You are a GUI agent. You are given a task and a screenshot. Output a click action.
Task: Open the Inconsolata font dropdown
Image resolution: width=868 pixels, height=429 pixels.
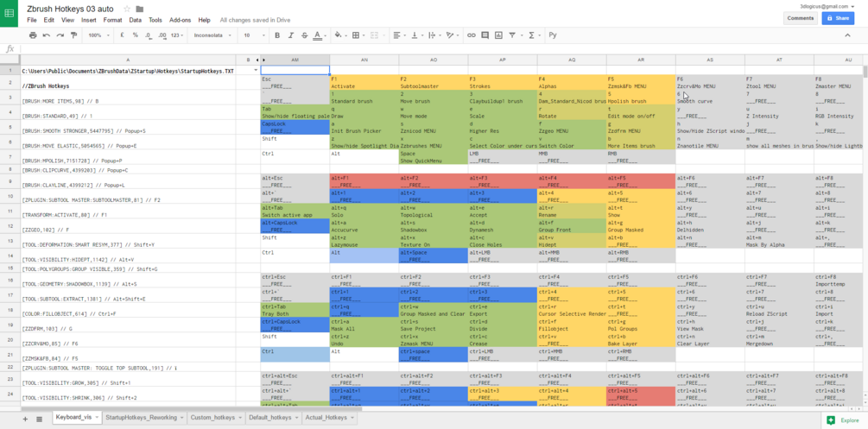[212, 35]
